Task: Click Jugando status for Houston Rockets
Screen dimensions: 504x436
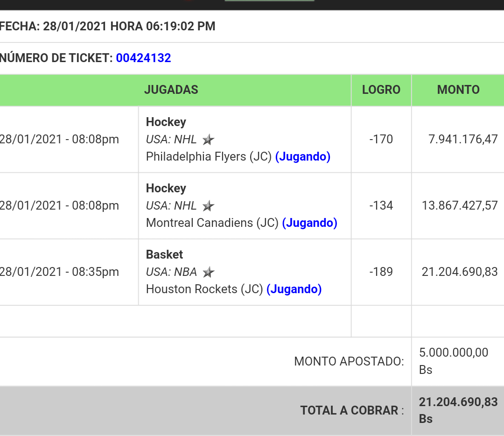Action: (294, 289)
